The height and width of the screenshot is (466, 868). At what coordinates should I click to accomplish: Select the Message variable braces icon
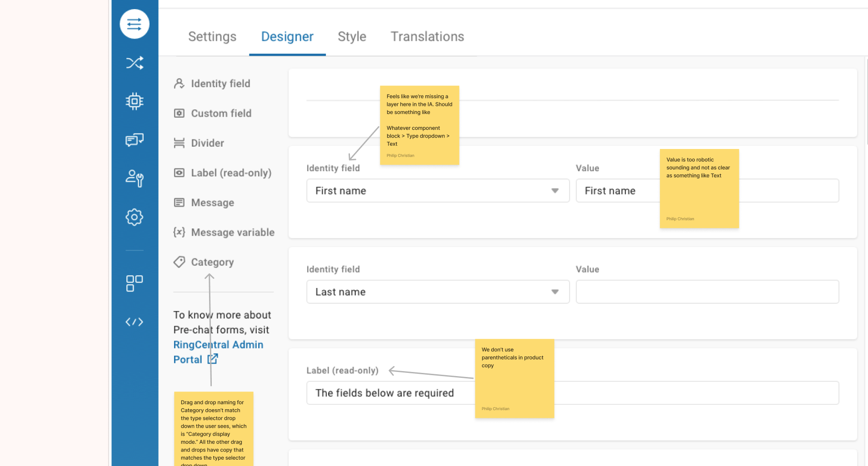coord(179,232)
